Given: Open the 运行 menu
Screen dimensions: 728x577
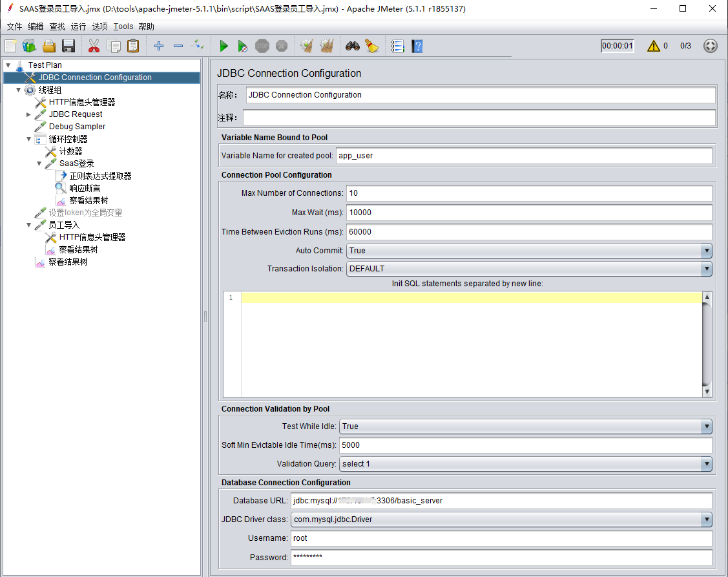Looking at the screenshot, I should point(78,26).
